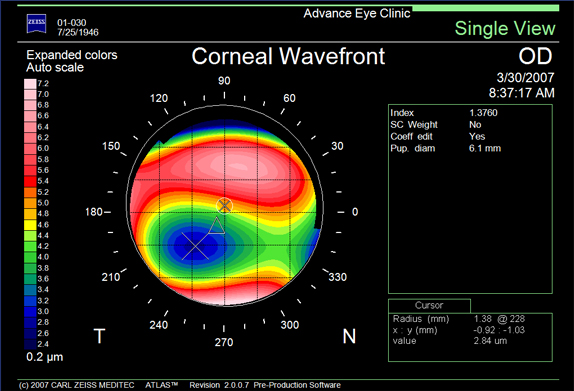
Task: Click the OD eye indicator
Action: (x=535, y=56)
